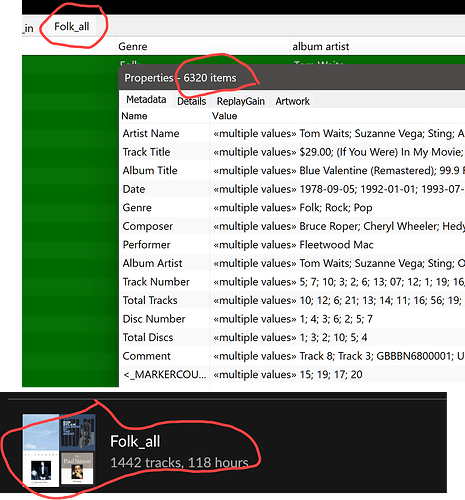The image size is (465, 500).
Task: Select the Track Number field row
Action: [x=292, y=282]
